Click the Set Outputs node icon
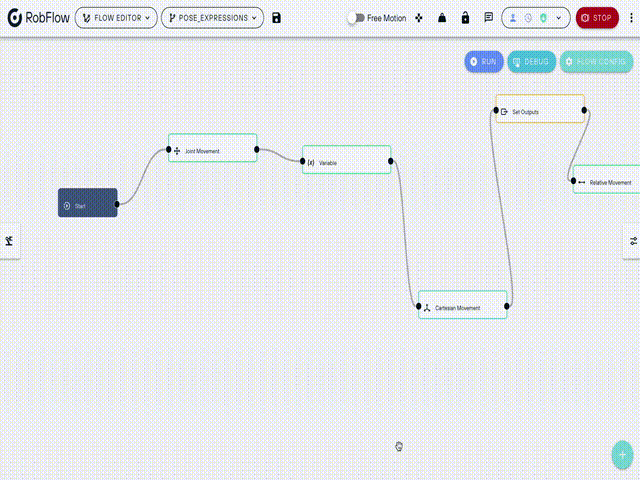This screenshot has width=640, height=480. click(504, 112)
